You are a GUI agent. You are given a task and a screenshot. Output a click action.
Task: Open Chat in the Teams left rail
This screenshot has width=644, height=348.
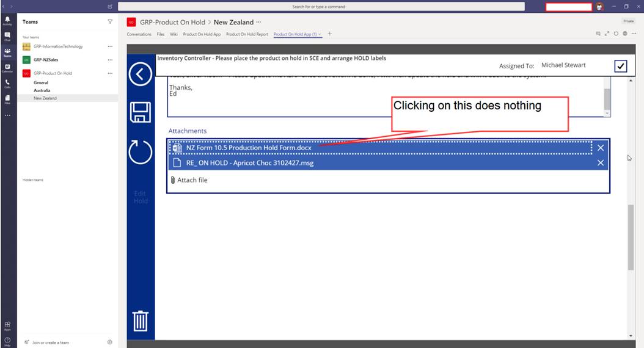point(7,37)
